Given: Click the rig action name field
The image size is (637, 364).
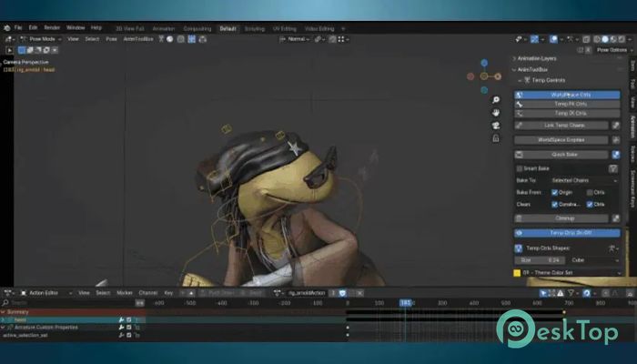Looking at the screenshot, I should (x=306, y=293).
